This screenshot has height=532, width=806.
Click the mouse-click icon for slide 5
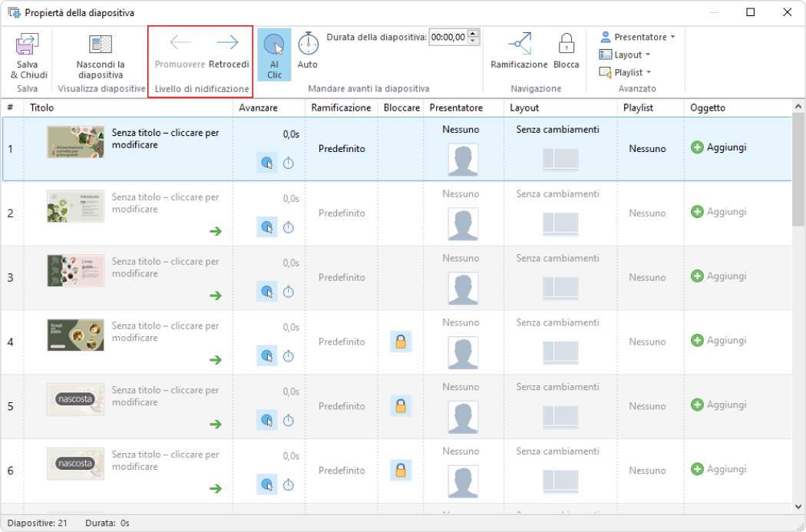point(269,421)
